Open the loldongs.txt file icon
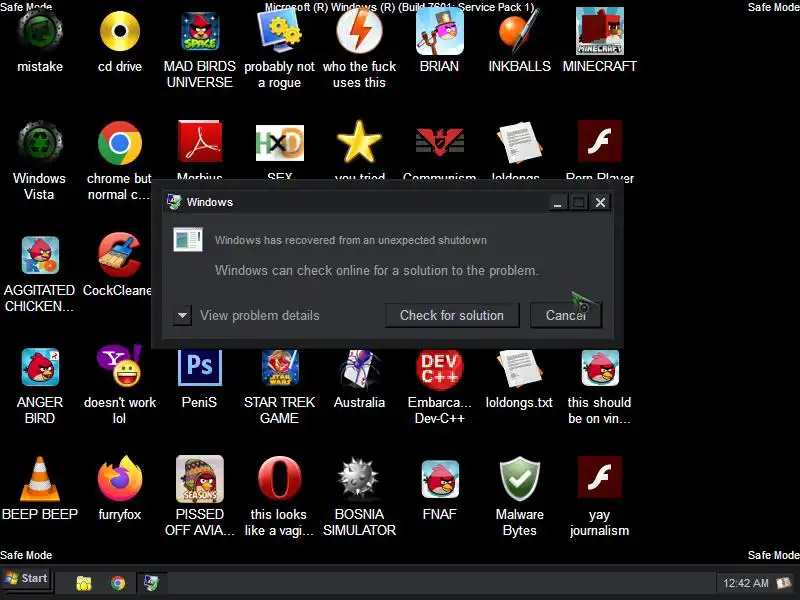The height and width of the screenshot is (600, 800). point(519,368)
